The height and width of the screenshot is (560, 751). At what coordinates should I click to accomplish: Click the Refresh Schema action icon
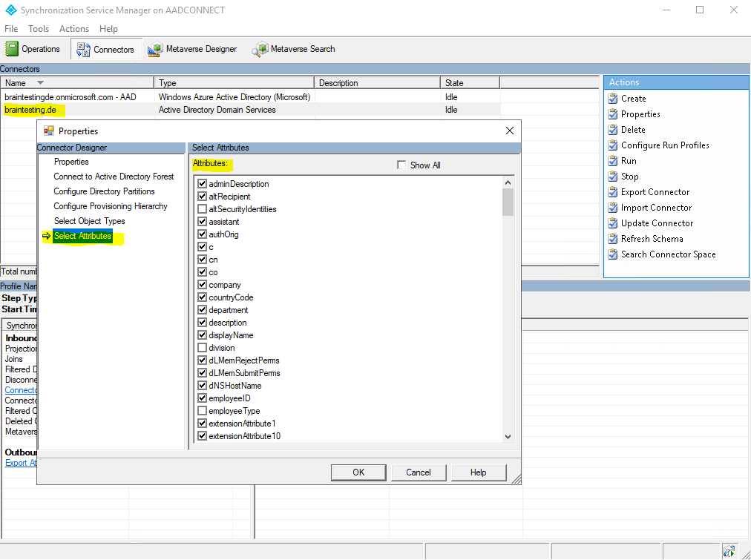(612, 239)
